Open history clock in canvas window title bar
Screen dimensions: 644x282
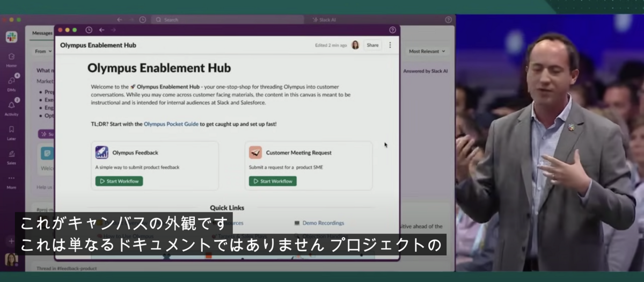point(89,30)
